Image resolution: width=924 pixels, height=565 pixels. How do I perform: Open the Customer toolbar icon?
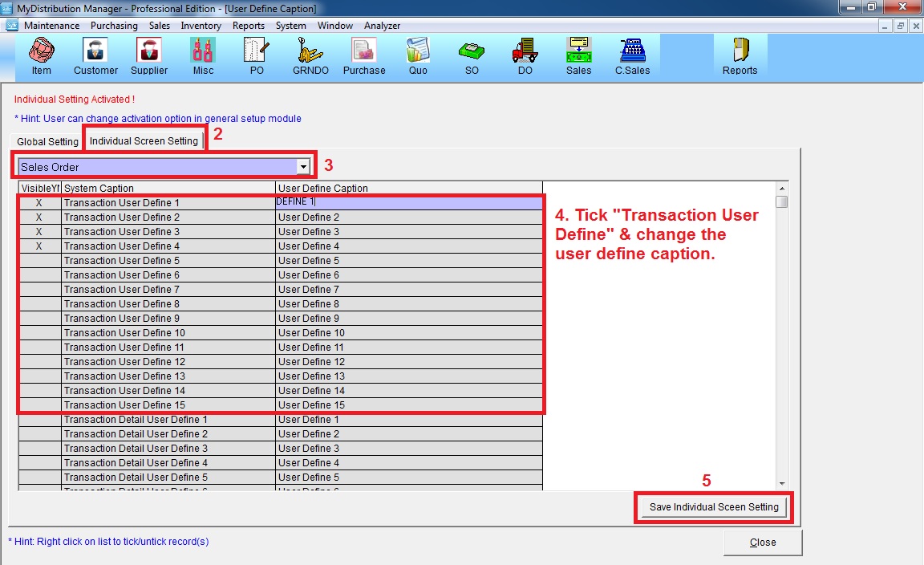pyautogui.click(x=95, y=56)
